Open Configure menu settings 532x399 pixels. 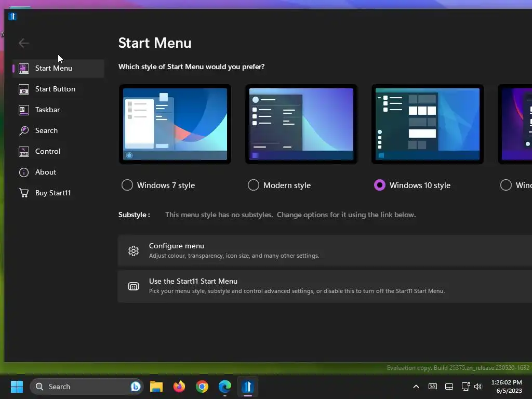(325, 250)
